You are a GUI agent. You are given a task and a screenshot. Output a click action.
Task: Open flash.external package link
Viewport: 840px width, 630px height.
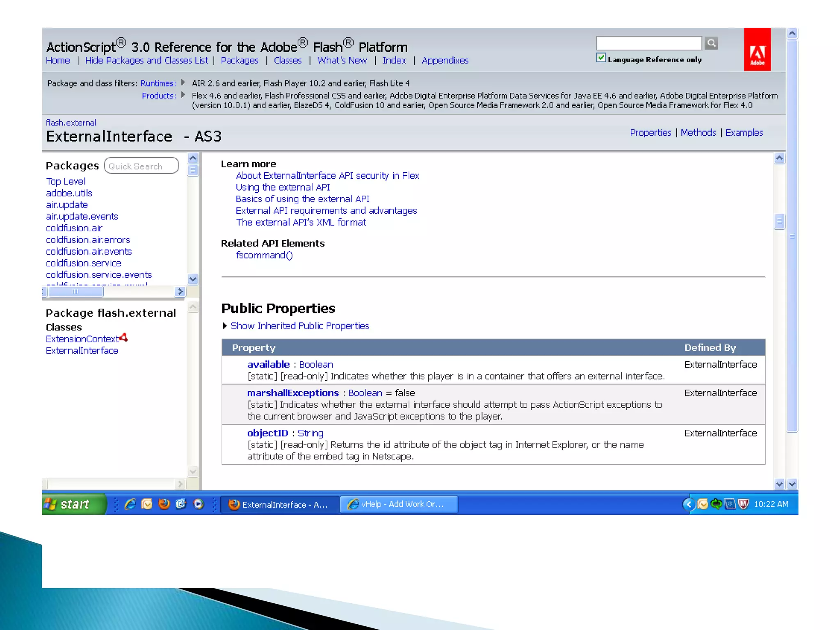[71, 123]
